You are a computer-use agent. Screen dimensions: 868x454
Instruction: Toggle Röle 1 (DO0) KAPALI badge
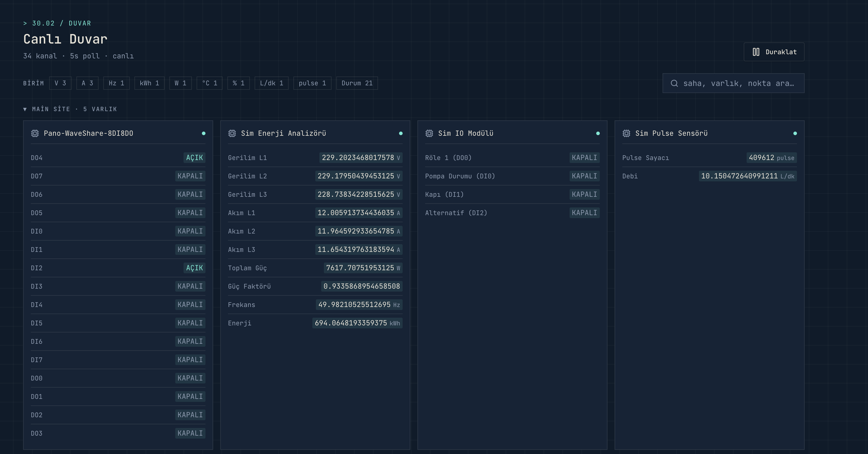coord(584,158)
